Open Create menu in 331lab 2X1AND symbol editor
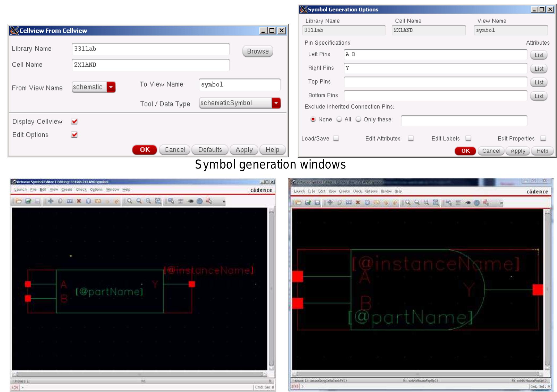557x392 pixels. pyautogui.click(x=67, y=189)
